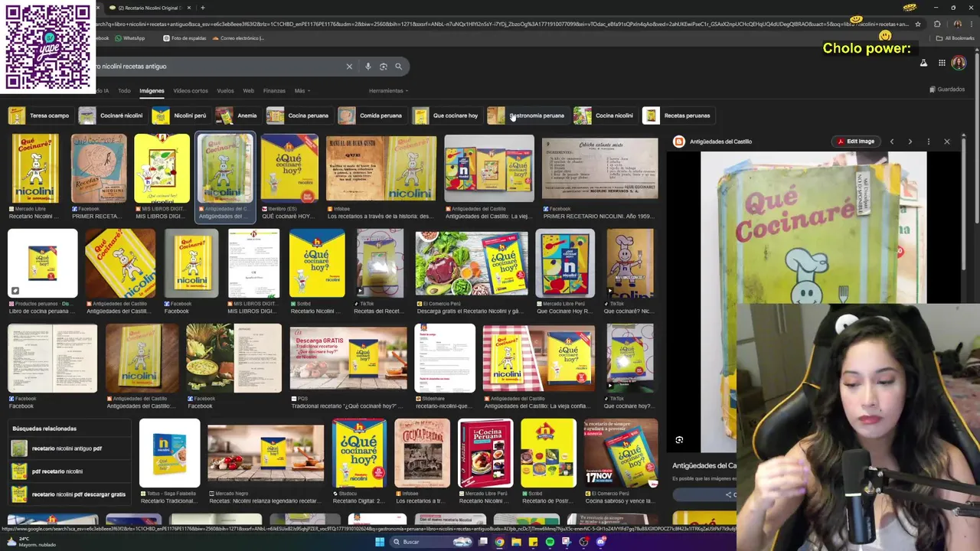Open WhatsApp bookmark in bookmarks bar
The height and width of the screenshot is (551, 980).
click(x=129, y=38)
